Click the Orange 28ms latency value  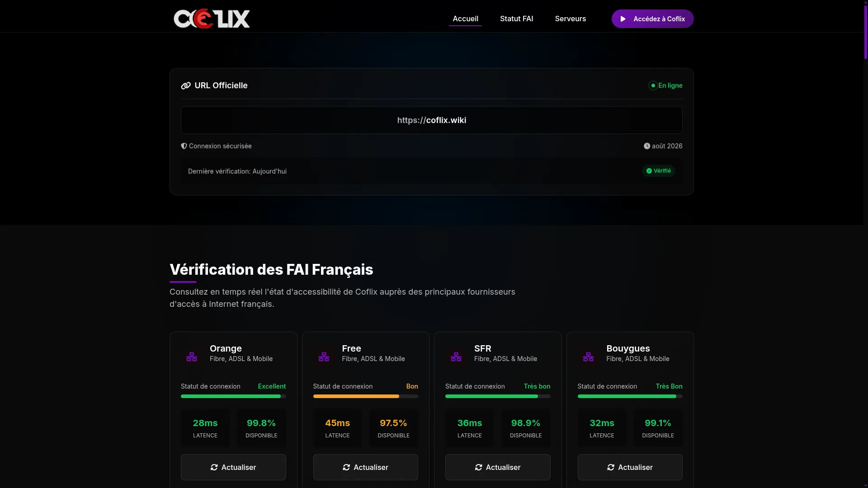(x=205, y=423)
